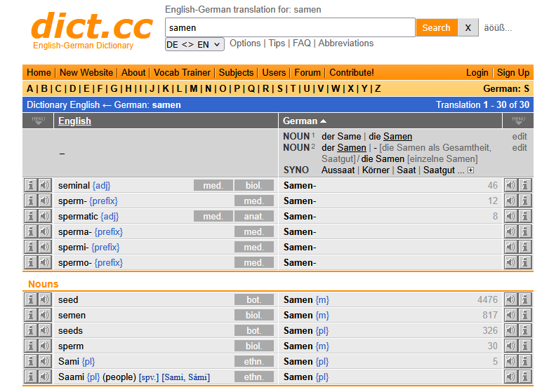Play English audio for 'sperma-'
542x392 pixels.
pos(45,231)
